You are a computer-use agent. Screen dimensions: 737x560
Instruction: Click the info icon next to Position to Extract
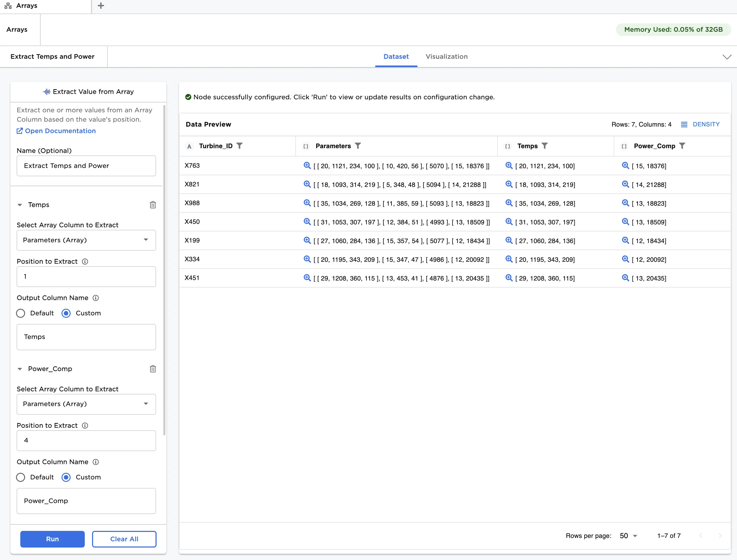(x=85, y=261)
